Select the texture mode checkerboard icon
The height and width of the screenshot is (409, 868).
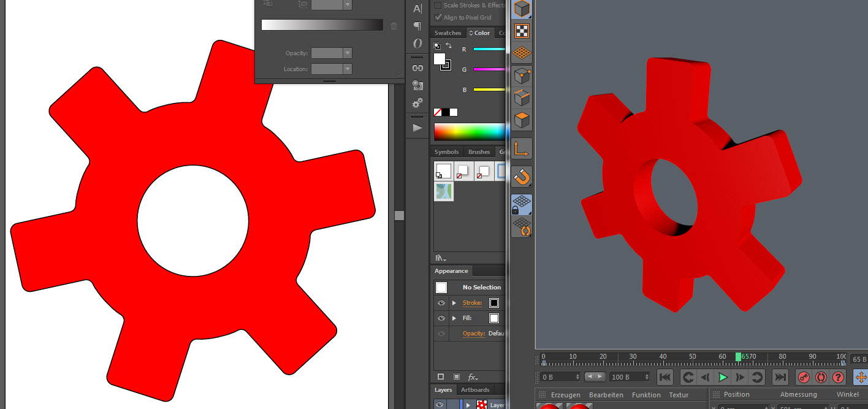pos(522,31)
